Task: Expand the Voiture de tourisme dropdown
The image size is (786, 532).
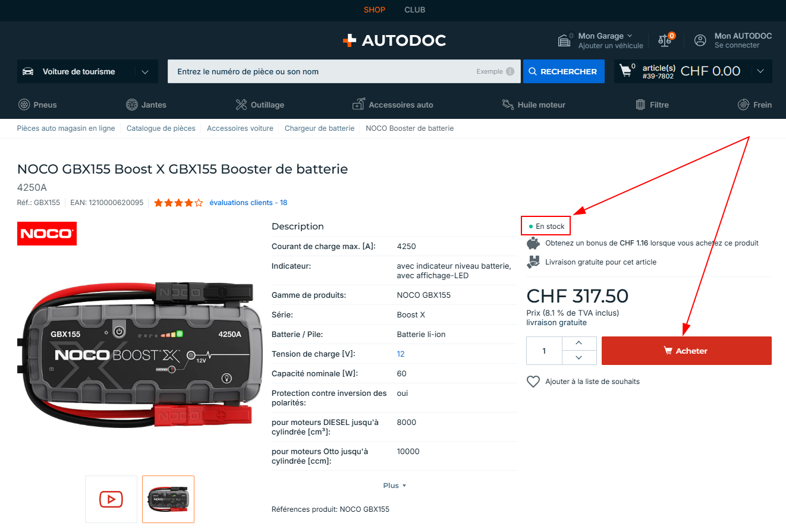Action: (x=88, y=71)
